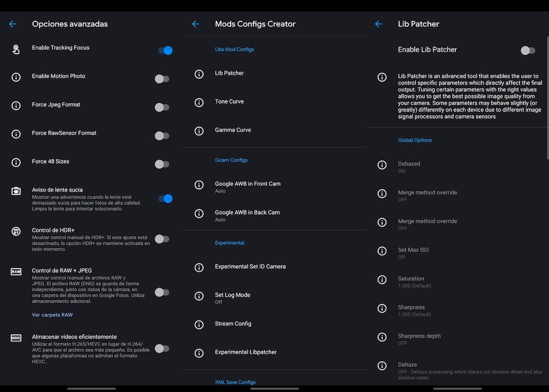Enable Lib Patcher switch
The height and width of the screenshot is (392, 549).
528,50
